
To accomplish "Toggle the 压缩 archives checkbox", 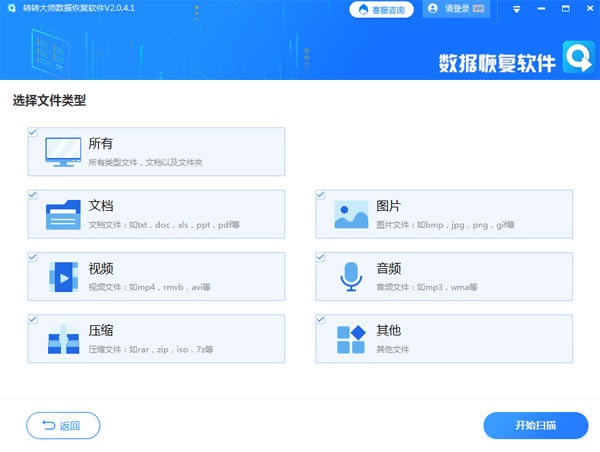I will click(33, 320).
